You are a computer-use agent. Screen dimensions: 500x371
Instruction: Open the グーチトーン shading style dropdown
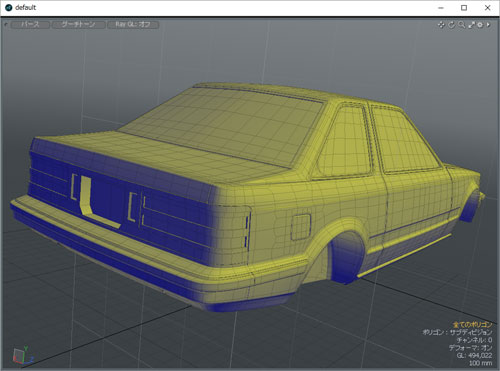79,25
